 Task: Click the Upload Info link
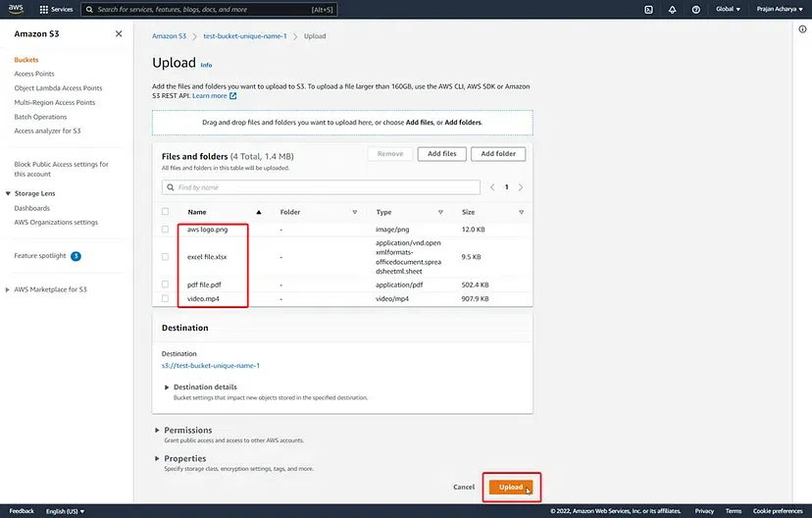(206, 66)
